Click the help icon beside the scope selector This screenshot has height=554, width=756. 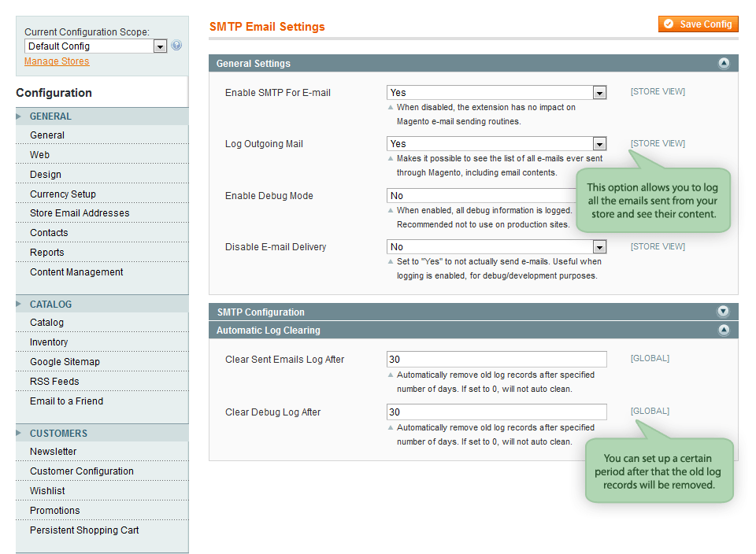click(x=176, y=46)
